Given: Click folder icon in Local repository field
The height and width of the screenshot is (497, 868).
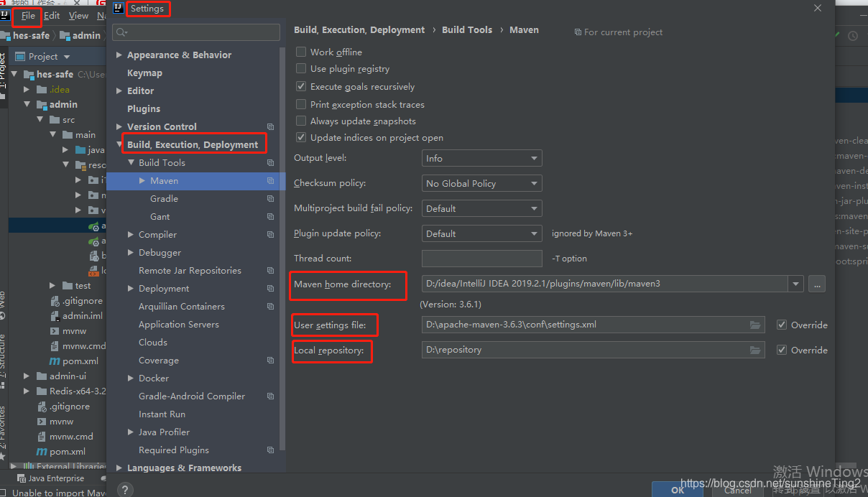Looking at the screenshot, I should click(x=754, y=350).
